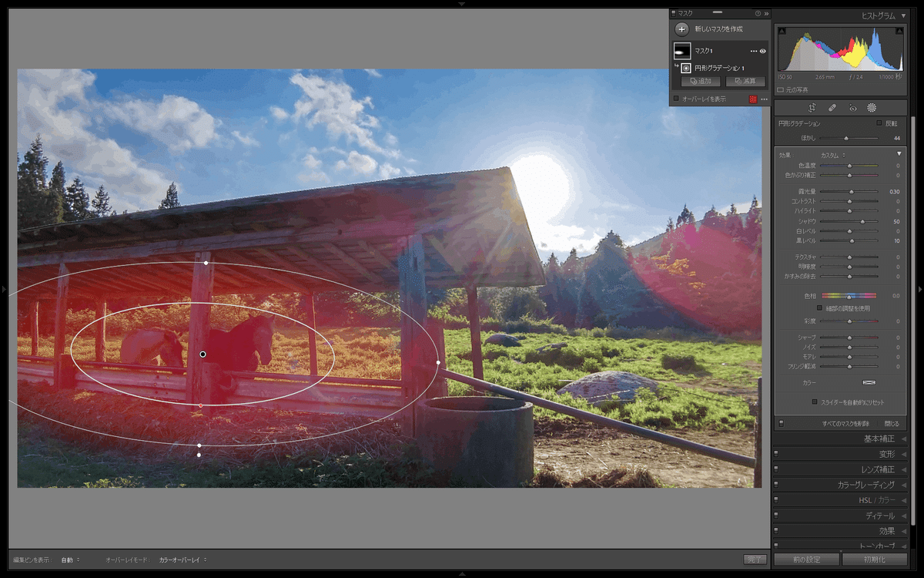Image resolution: width=924 pixels, height=578 pixels.
Task: Click 閉じる close button
Action: tap(892, 423)
